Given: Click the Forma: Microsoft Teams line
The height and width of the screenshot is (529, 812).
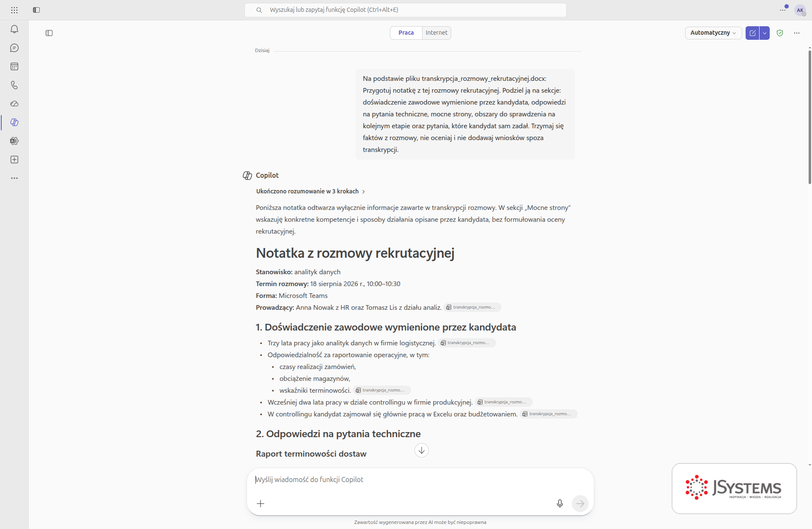Looking at the screenshot, I should tap(292, 295).
